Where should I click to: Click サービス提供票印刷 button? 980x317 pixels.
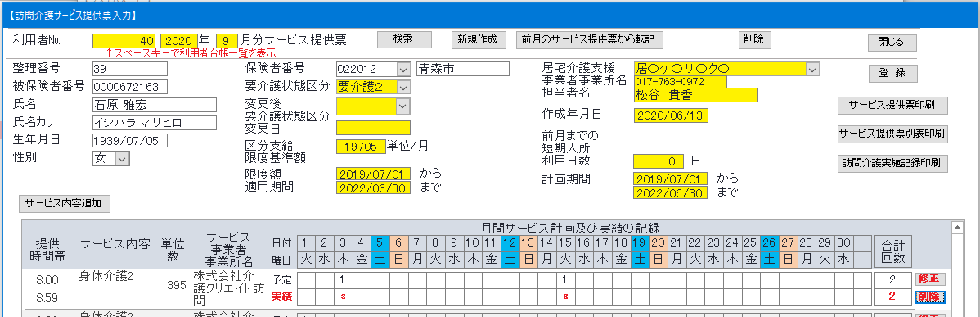892,105
